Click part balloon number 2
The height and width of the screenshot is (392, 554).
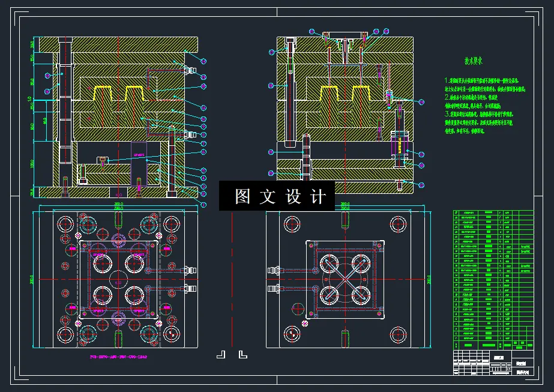point(203,194)
